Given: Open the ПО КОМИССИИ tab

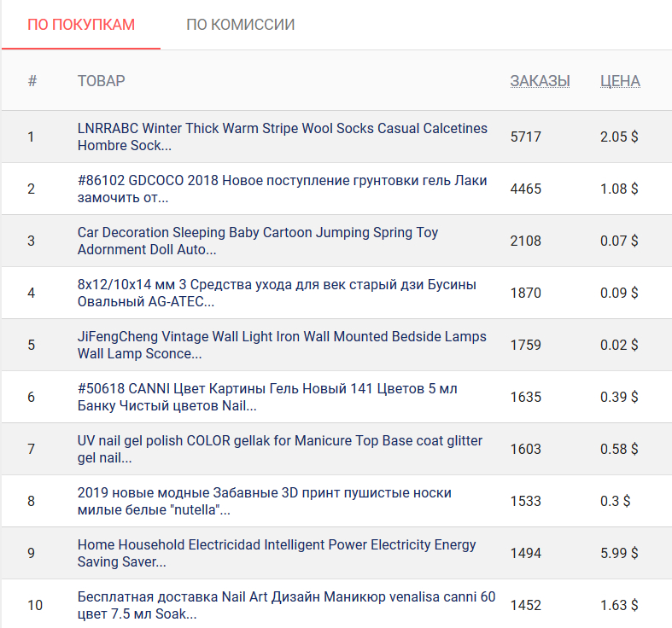Looking at the screenshot, I should (240, 25).
